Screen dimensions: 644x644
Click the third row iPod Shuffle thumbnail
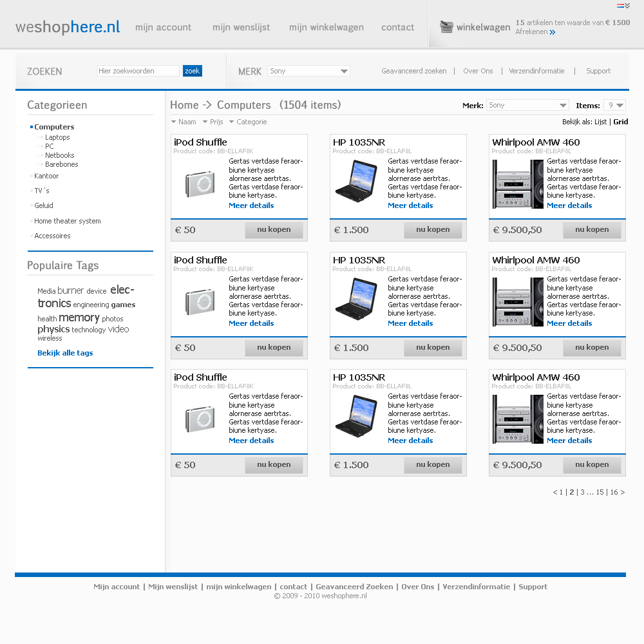200,419
